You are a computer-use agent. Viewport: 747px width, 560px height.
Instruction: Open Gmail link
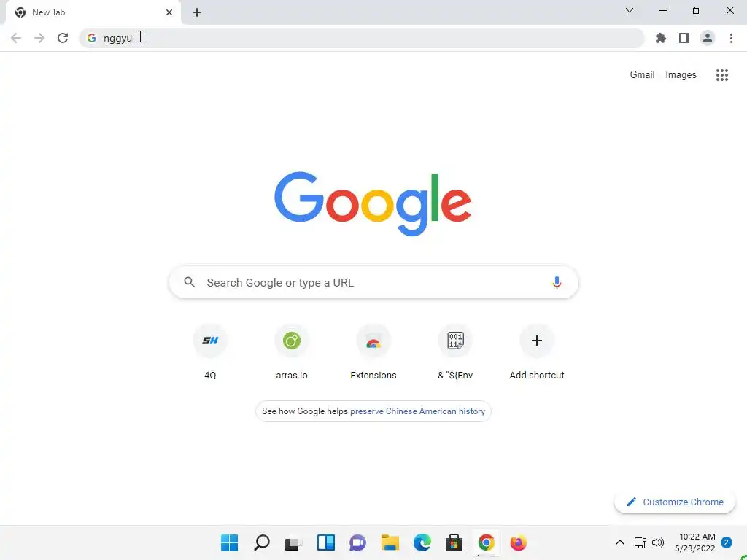coord(642,75)
